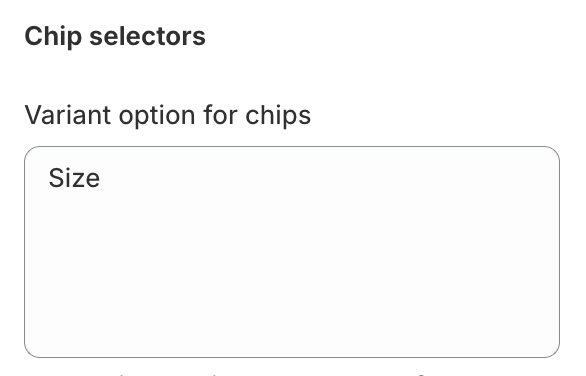Click the bottom edge of the chips text box
The height and width of the screenshot is (376, 586).
(292, 357)
